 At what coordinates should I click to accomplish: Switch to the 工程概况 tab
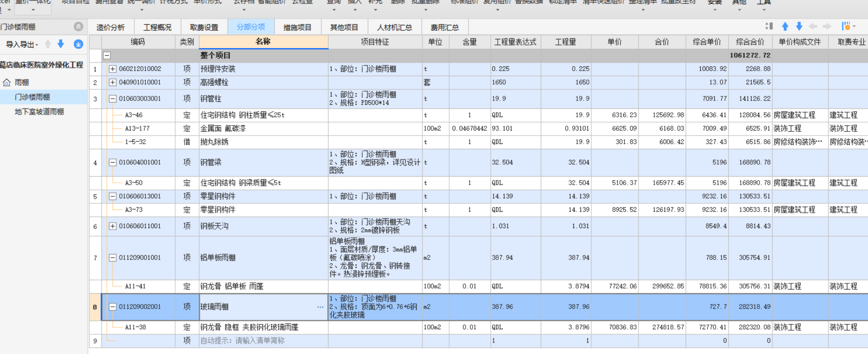coord(158,27)
